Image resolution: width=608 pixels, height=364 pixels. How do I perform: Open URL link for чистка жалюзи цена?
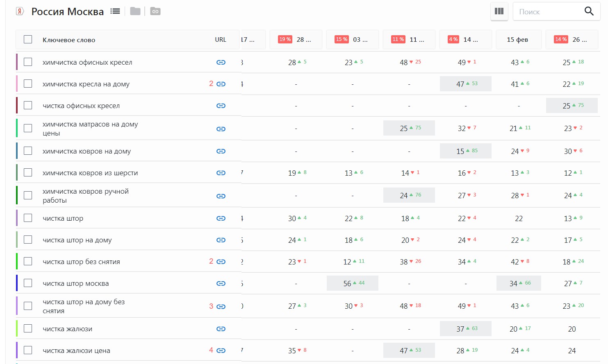pos(221,350)
